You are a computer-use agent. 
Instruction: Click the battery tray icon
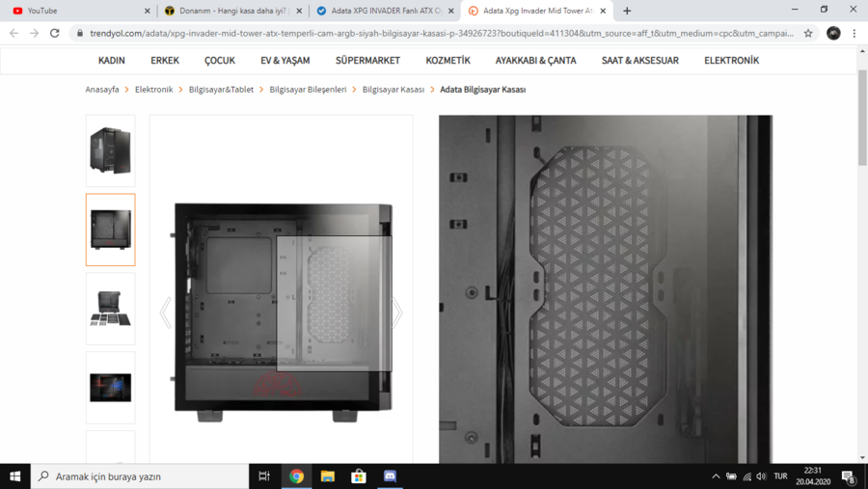[731, 476]
